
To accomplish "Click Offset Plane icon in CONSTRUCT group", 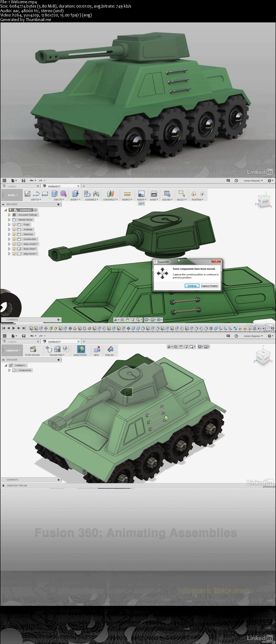I will pyautogui.click(x=111, y=194).
